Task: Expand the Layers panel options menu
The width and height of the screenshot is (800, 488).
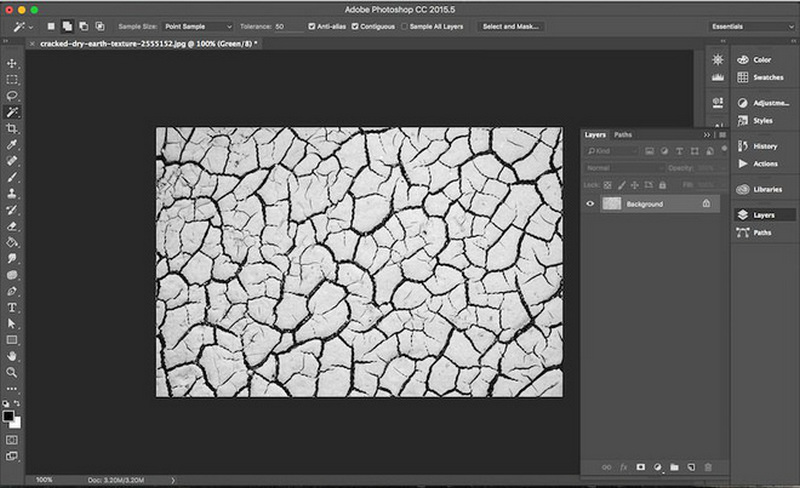Action: pyautogui.click(x=720, y=134)
